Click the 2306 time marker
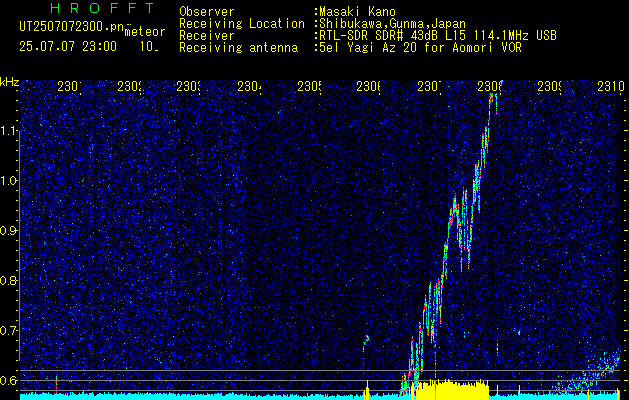The width and height of the screenshot is (629, 400). (369, 86)
